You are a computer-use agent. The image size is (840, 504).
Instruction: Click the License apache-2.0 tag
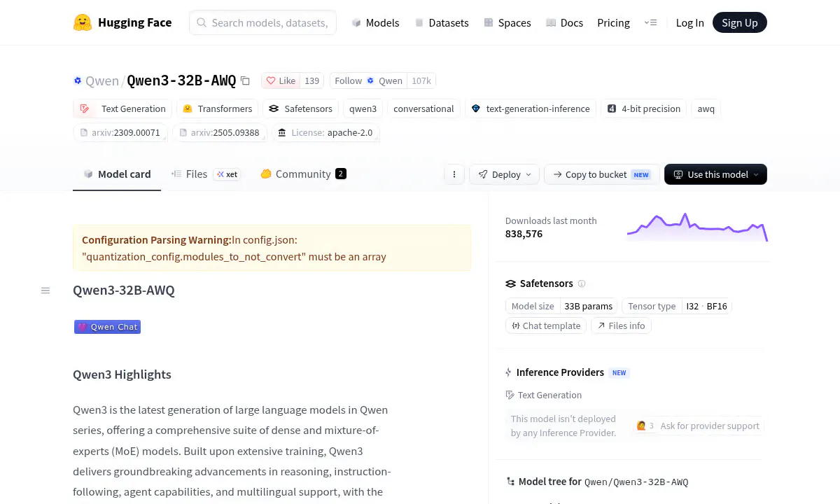point(326,132)
